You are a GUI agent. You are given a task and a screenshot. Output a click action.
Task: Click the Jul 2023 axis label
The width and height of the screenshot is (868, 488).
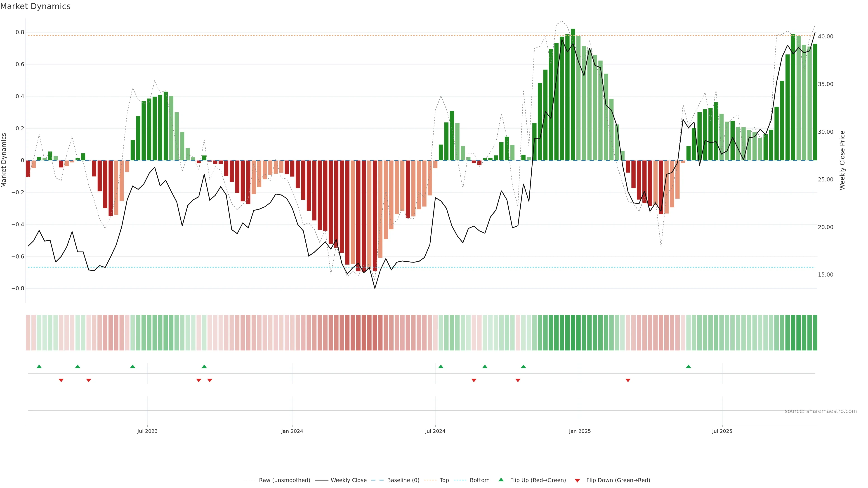[147, 431]
